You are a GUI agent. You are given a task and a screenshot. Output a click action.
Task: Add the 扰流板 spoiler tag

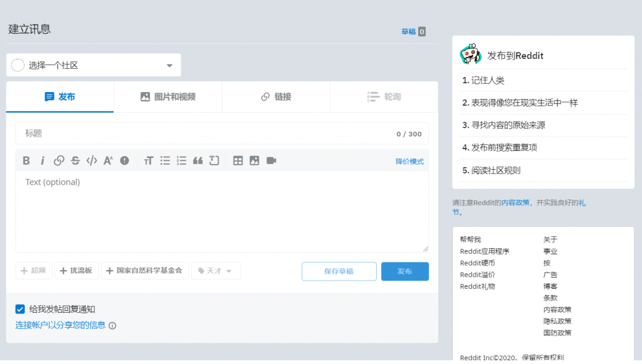76,271
